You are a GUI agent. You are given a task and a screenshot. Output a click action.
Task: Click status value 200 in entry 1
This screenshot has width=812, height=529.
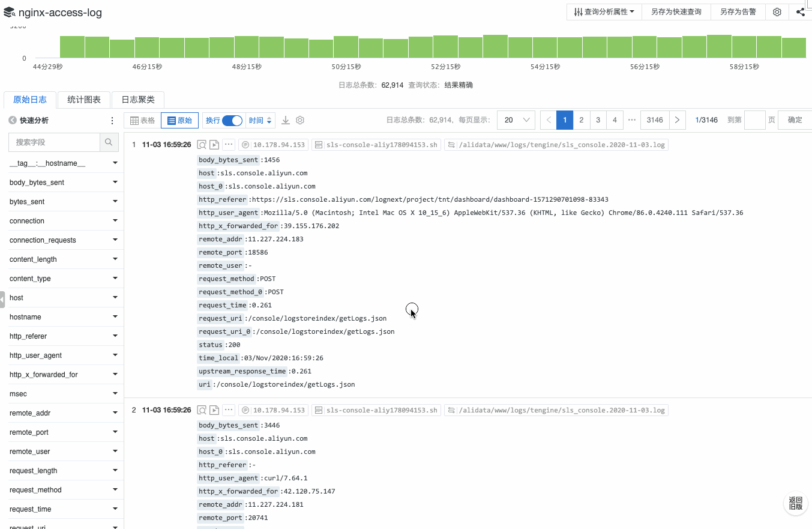(x=234, y=345)
